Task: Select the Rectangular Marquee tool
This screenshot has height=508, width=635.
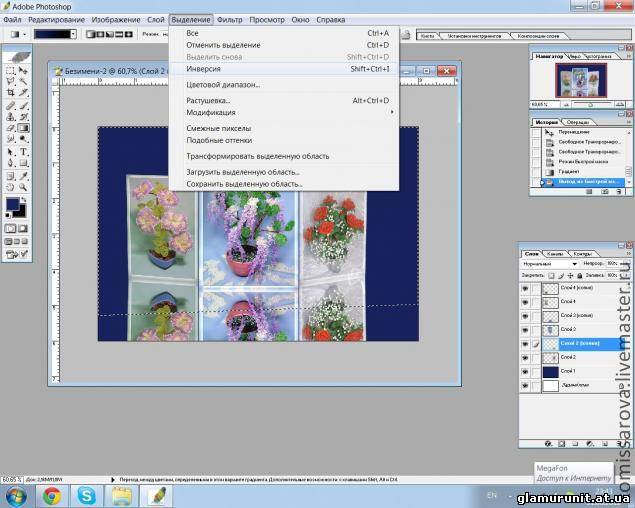Action: (11, 70)
